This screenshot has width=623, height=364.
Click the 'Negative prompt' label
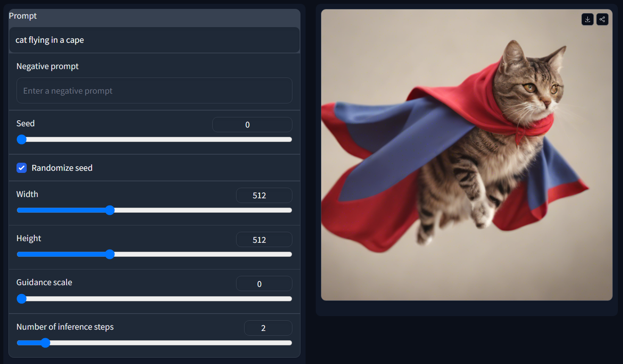pyautogui.click(x=47, y=66)
